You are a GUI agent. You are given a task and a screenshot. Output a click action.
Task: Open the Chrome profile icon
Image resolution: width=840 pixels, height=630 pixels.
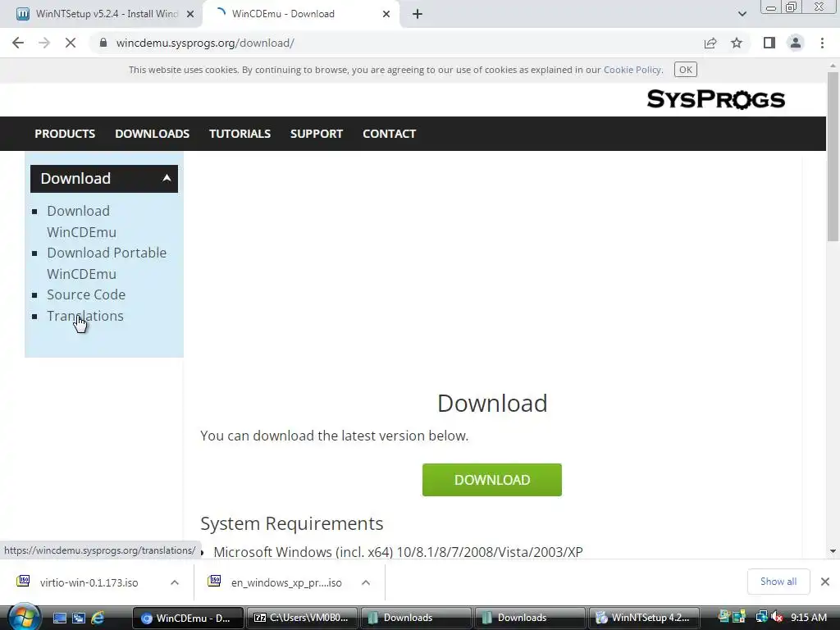click(x=796, y=43)
